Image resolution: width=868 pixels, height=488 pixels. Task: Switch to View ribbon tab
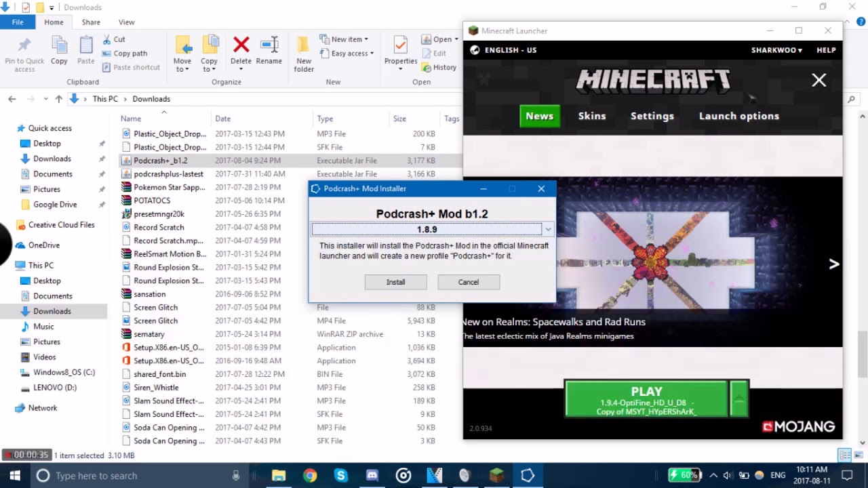click(126, 22)
